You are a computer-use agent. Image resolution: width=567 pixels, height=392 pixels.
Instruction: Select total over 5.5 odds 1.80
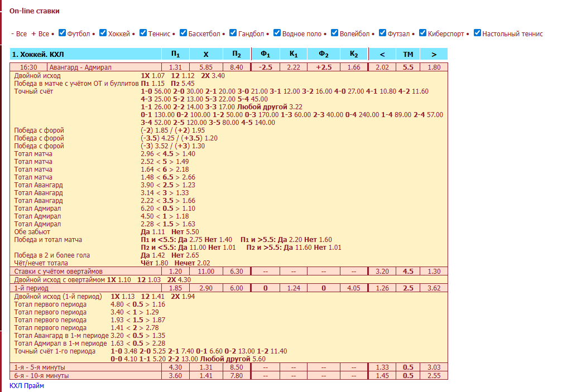coord(434,67)
